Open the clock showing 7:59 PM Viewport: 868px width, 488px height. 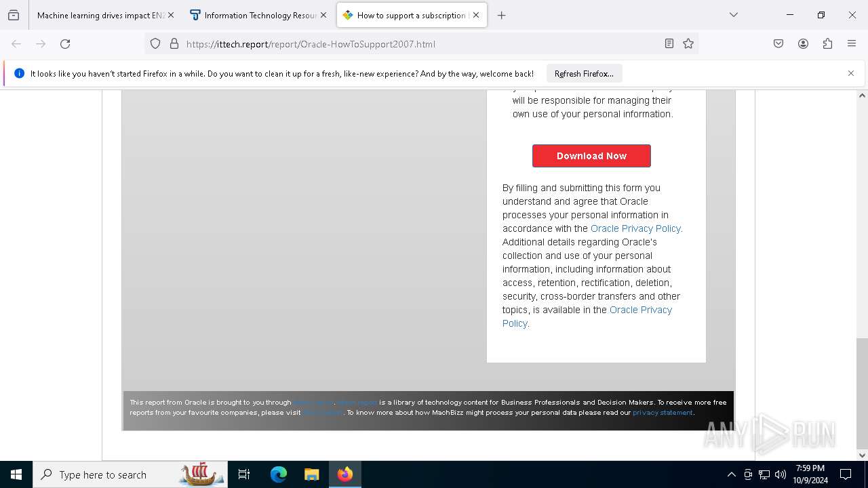pos(810,474)
